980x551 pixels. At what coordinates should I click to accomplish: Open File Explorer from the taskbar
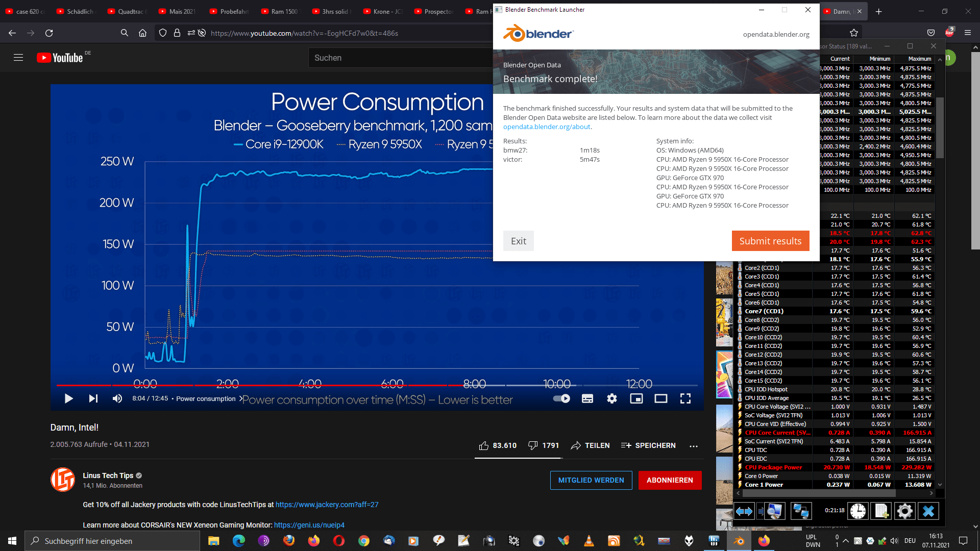[213, 541]
